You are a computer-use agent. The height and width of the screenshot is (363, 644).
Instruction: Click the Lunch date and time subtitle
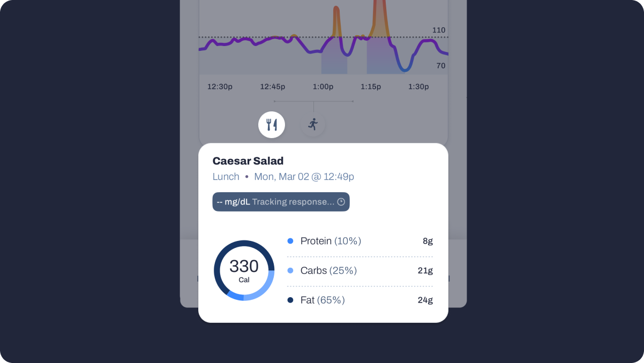(x=283, y=177)
